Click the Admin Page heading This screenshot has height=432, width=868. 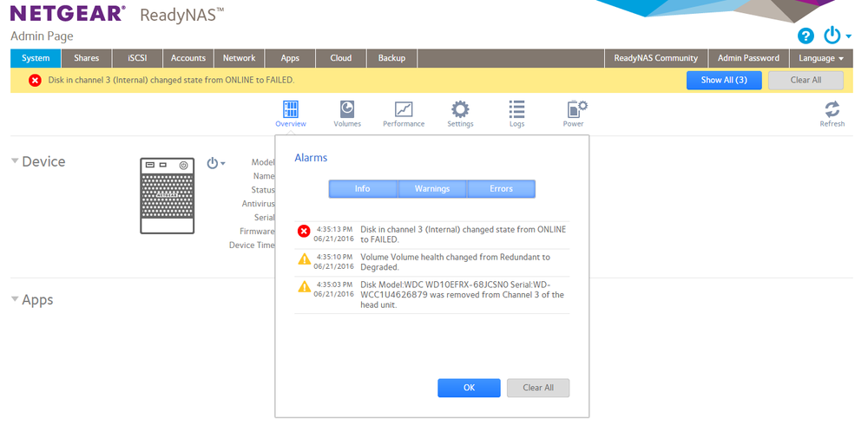pos(42,36)
